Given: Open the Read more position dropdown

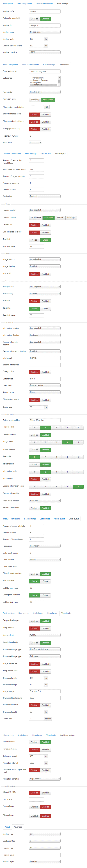Looking at the screenshot, I should point(45,500).
